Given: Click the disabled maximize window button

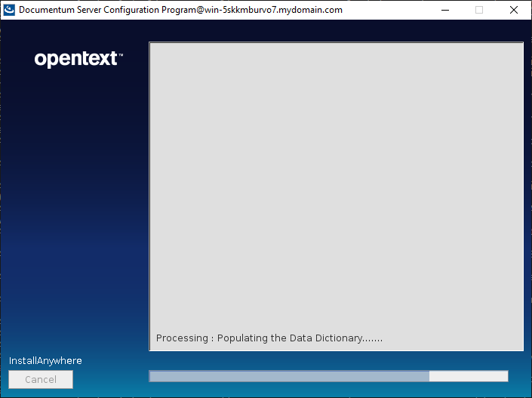Looking at the screenshot, I should point(479,10).
